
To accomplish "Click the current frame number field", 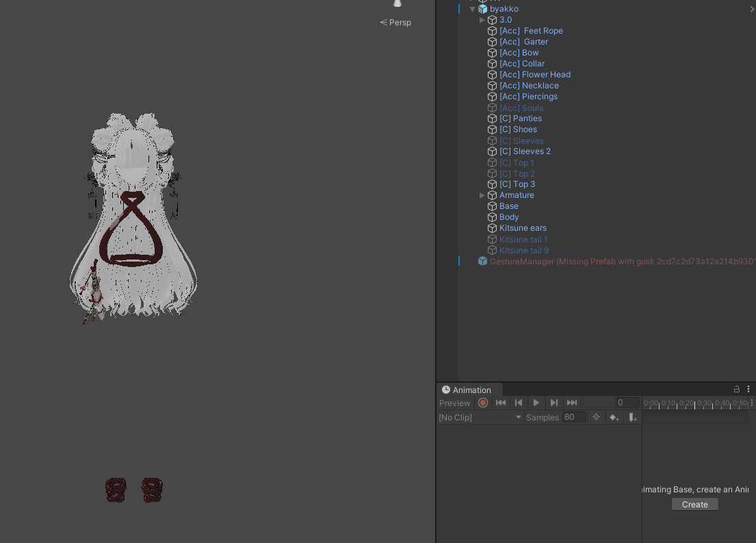I will click(628, 403).
